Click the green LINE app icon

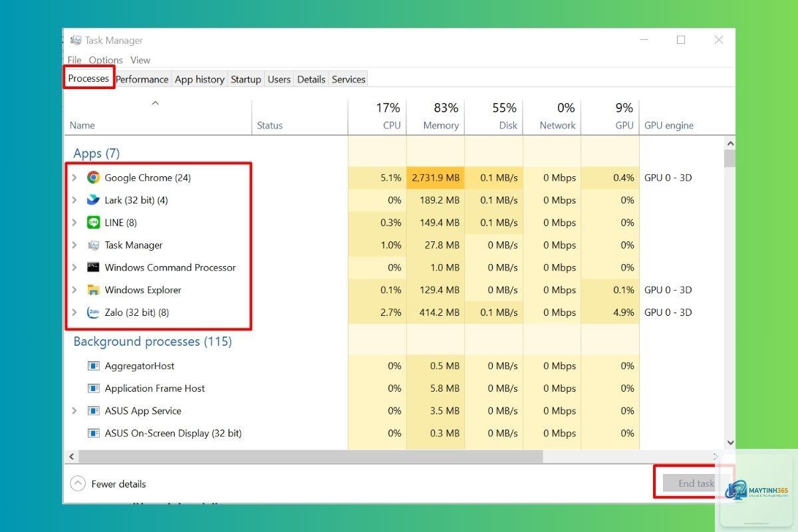pos(93,223)
